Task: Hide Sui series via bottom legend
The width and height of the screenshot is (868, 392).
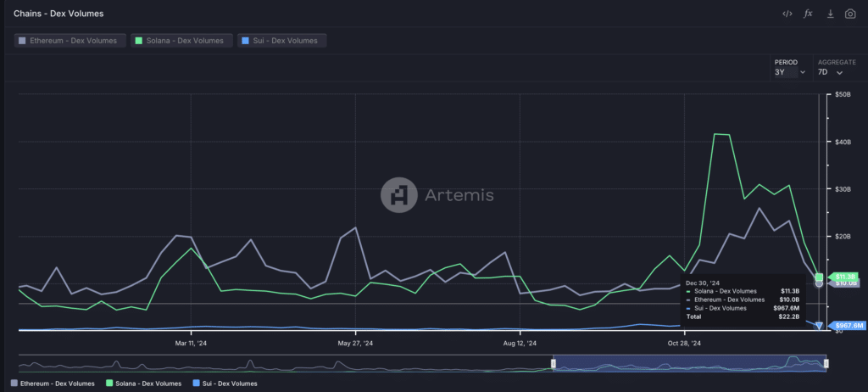Action: click(225, 384)
